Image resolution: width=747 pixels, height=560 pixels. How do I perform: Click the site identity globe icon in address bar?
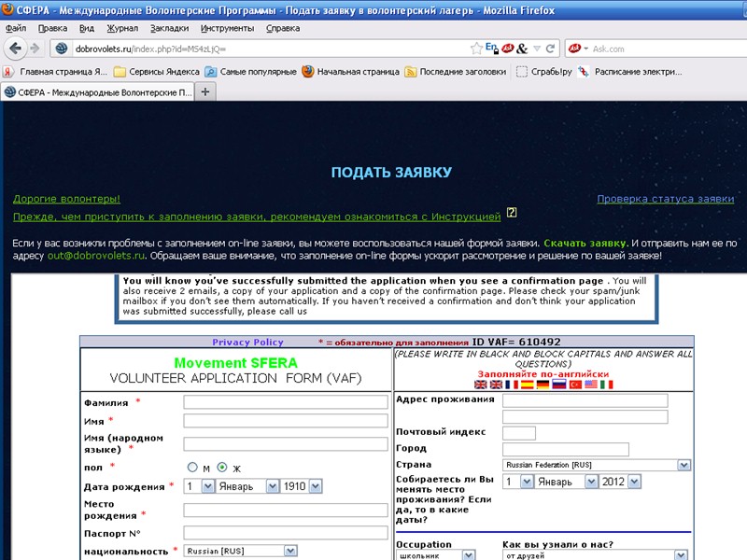coord(62,49)
